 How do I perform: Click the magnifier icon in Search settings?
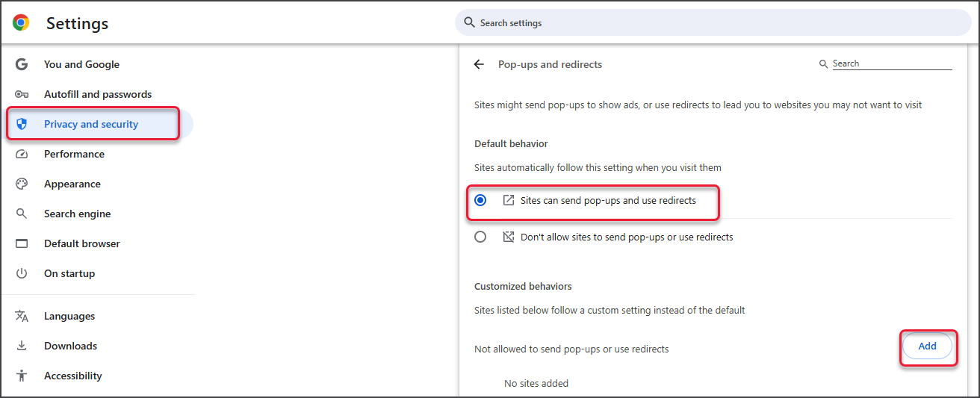[x=470, y=22]
